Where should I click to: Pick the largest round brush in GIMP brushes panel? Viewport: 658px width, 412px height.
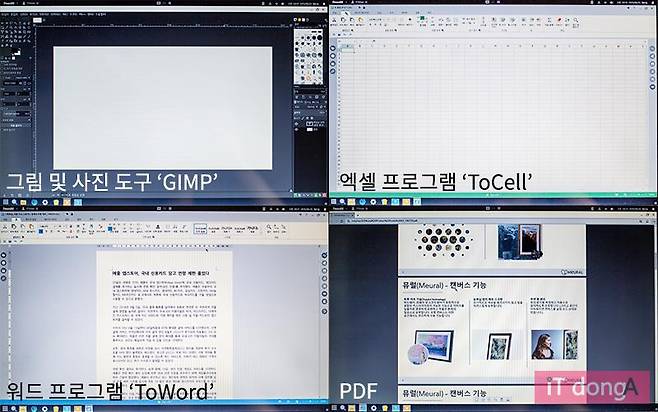(319, 38)
